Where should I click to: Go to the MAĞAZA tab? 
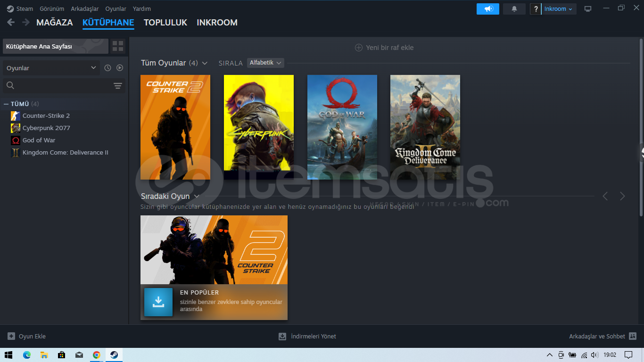pos(55,22)
